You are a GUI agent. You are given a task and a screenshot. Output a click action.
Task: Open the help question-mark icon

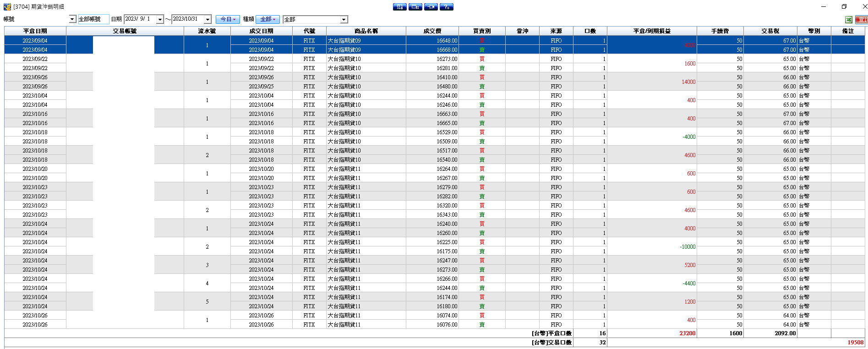click(x=447, y=7)
